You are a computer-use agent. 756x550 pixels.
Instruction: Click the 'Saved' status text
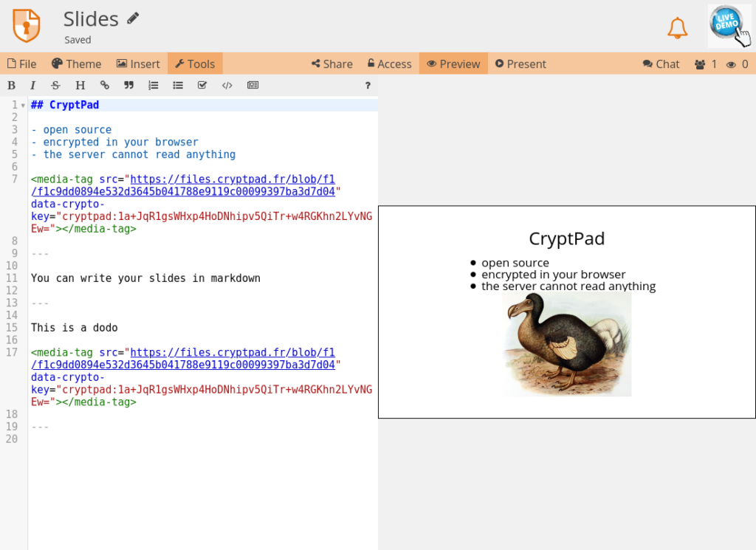point(78,40)
